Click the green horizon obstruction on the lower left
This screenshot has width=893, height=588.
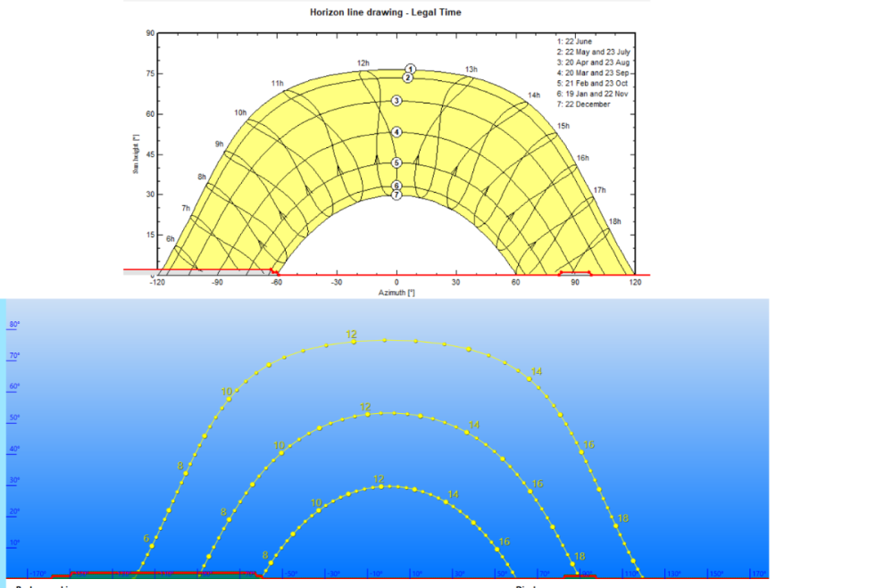179,575
